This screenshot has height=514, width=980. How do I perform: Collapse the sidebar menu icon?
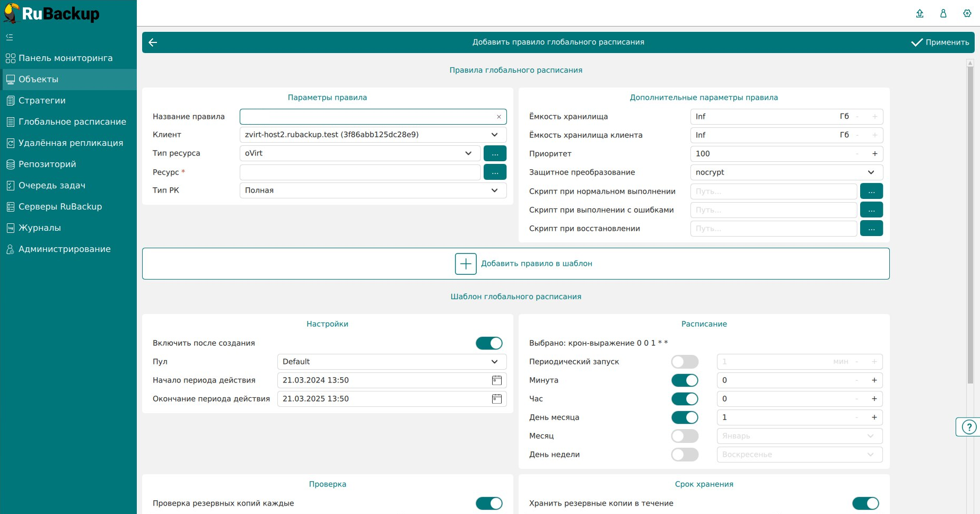point(10,37)
